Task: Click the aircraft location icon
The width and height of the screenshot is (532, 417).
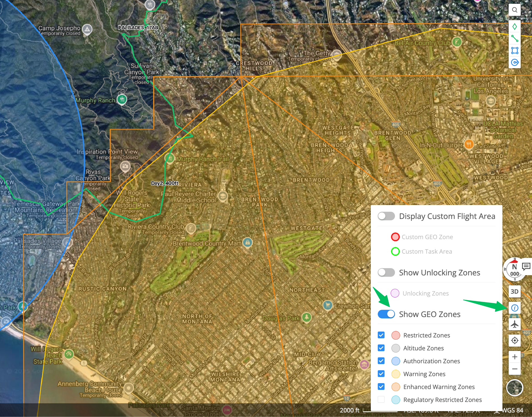Action: 515,324
